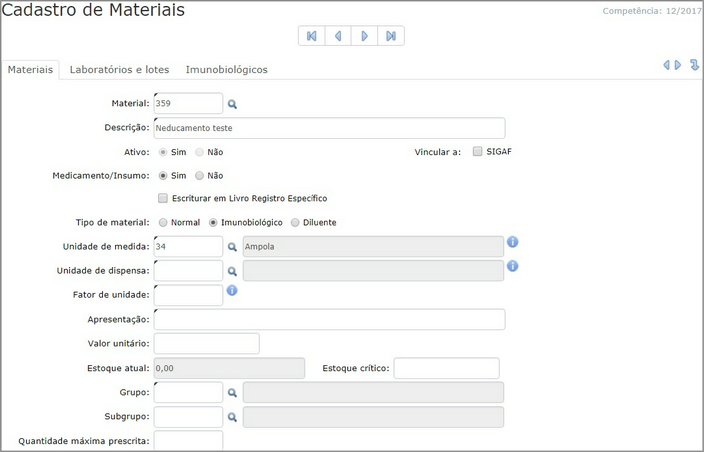Image resolution: width=704 pixels, height=452 pixels.
Task: Open Unidade de medida search magnifier
Action: 232,247
